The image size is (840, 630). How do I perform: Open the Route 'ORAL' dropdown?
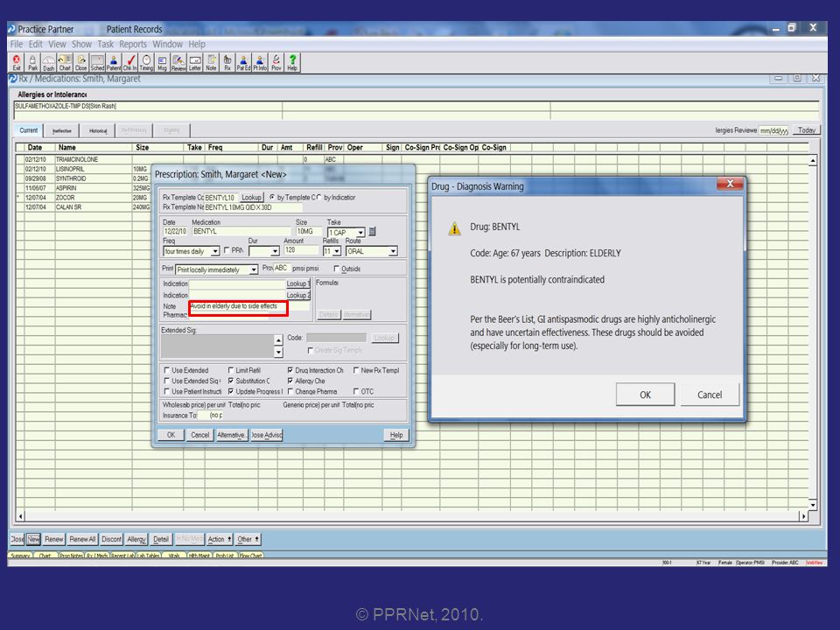pos(393,251)
